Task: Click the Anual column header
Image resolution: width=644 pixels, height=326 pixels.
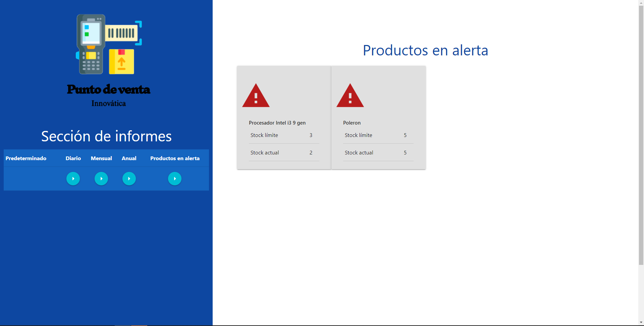Action: 129,158
